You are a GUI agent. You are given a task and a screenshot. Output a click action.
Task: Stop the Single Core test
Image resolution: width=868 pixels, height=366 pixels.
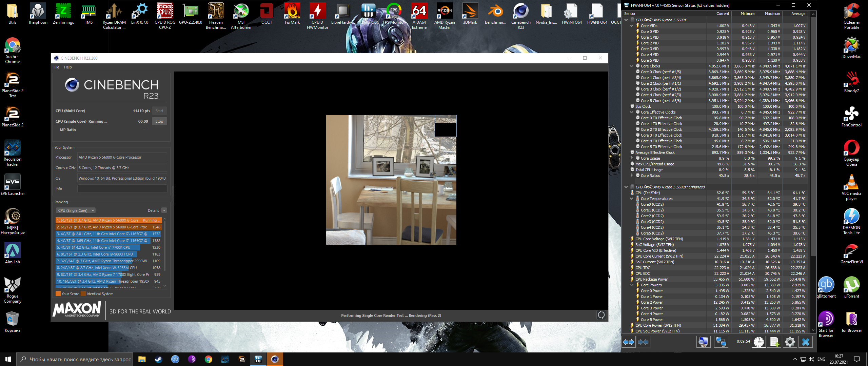[159, 121]
